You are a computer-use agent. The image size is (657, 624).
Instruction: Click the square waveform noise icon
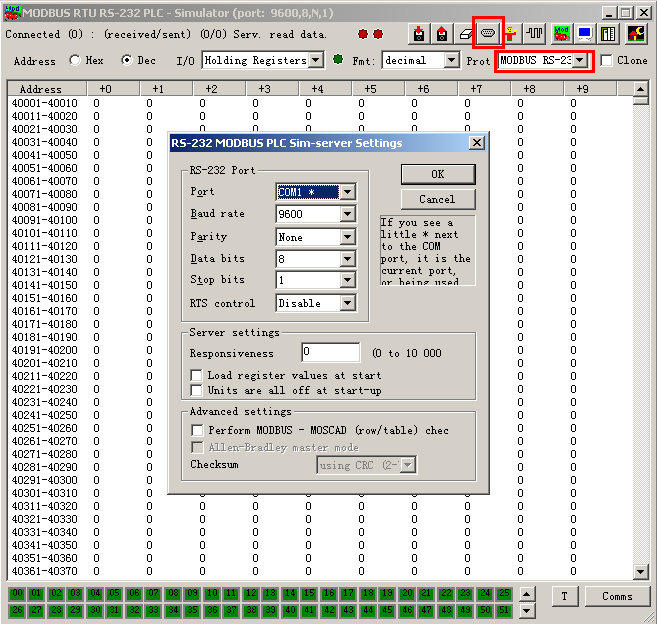(x=534, y=34)
